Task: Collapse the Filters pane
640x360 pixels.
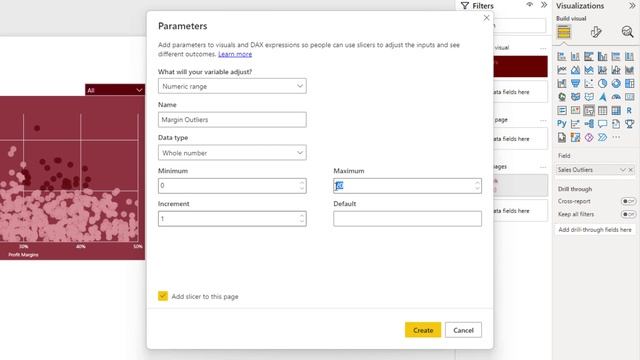Action: point(544,5)
